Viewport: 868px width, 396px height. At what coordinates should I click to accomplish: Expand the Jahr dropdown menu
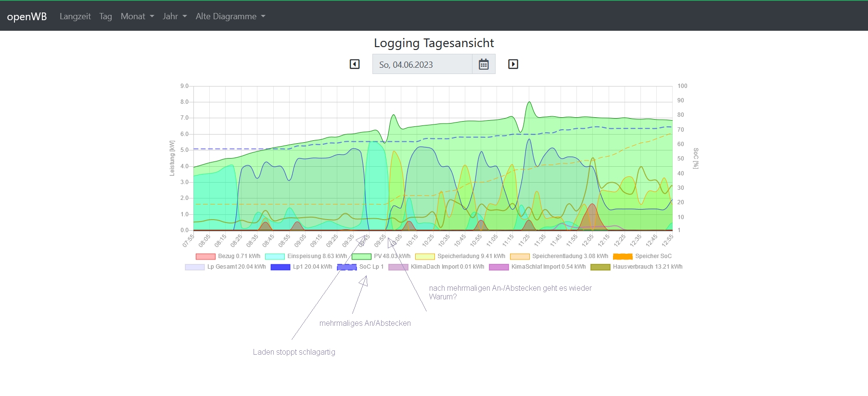(174, 16)
